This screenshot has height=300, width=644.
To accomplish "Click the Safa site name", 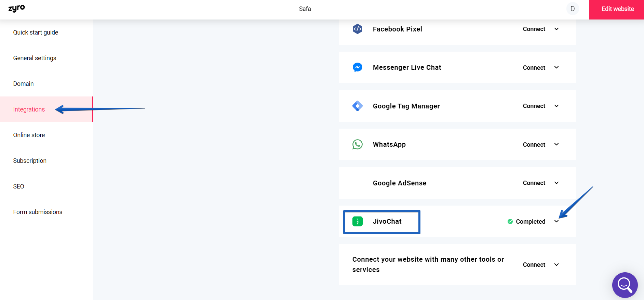I will tap(305, 9).
